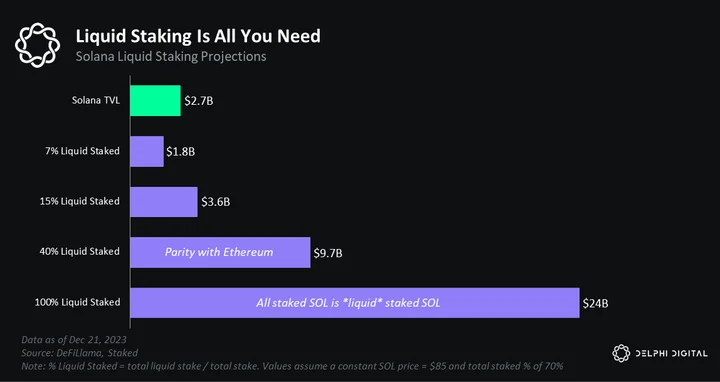Viewport: 720px width, 382px height.
Task: Click the Parity with Ethereum bar
Action: (x=220, y=252)
